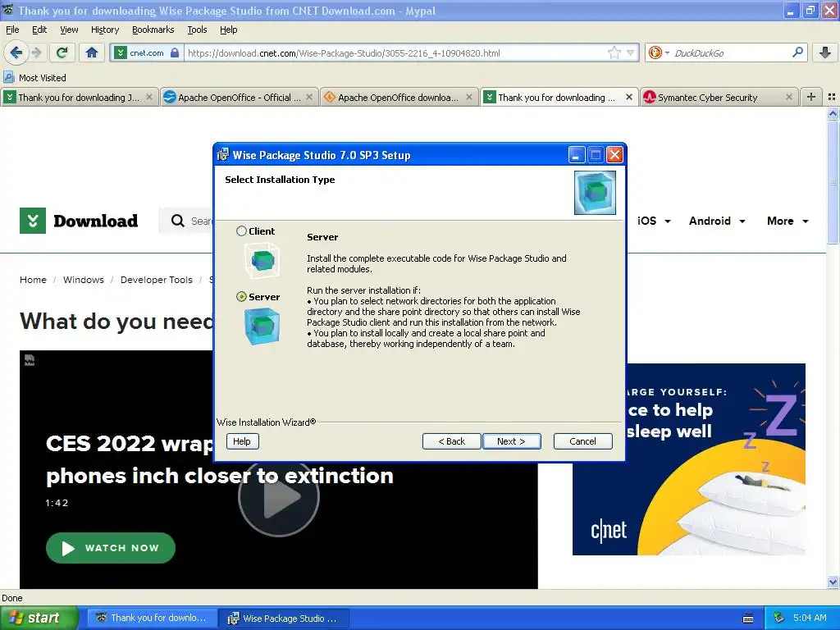The image size is (840, 630).
Task: Open the Developer Tools breadcrumb link
Action: point(157,280)
